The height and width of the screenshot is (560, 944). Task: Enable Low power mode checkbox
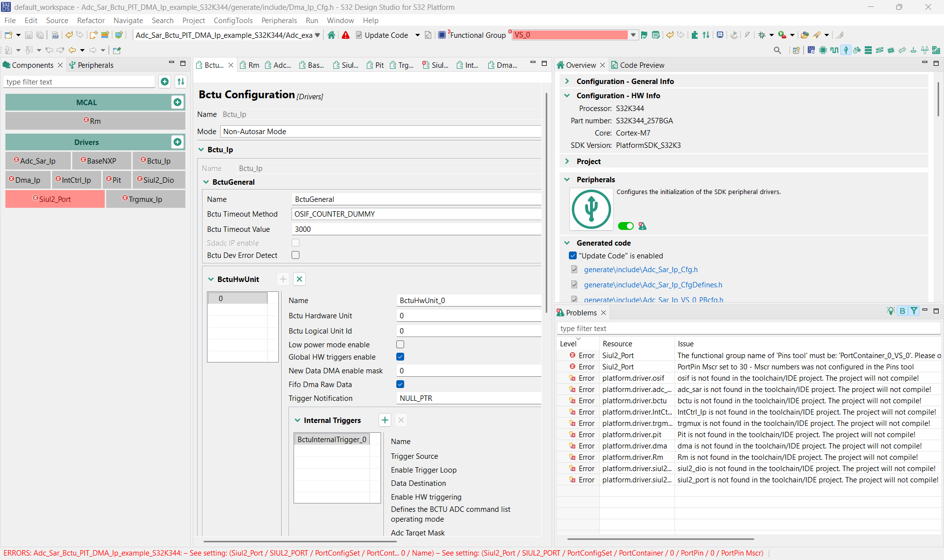click(x=400, y=344)
